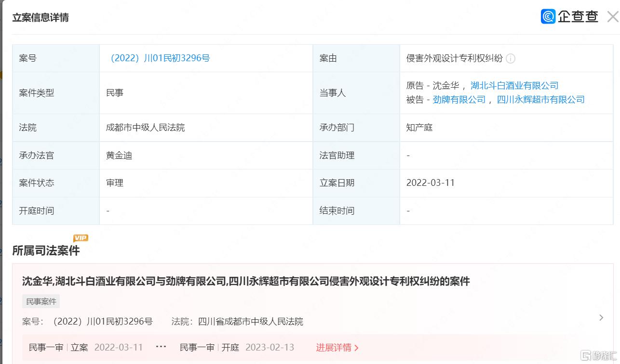
Task: Select the 案由 label cell
Action: (356, 58)
